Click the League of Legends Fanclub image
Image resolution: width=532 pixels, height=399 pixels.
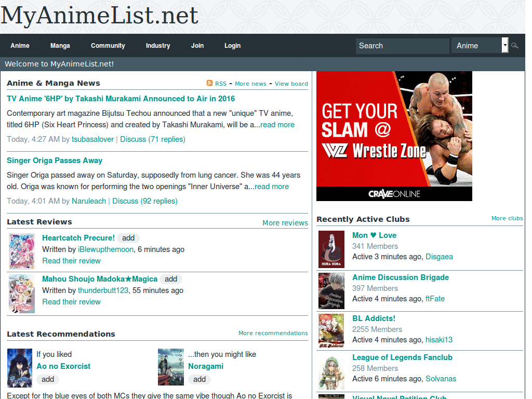(x=331, y=371)
